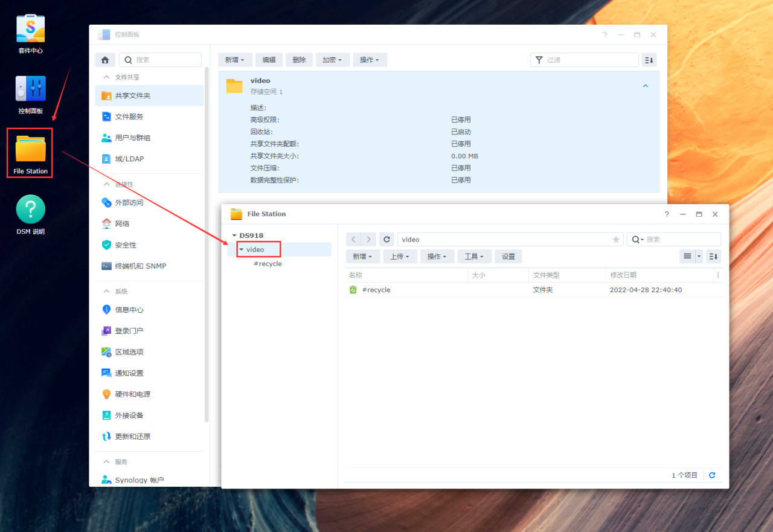Select 用户与群组 in the sidebar
Image resolution: width=773 pixels, height=532 pixels.
tap(133, 138)
